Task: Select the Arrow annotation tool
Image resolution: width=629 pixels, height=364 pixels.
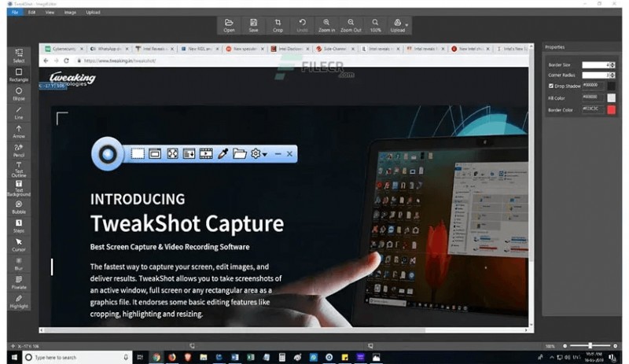Action: [18, 131]
